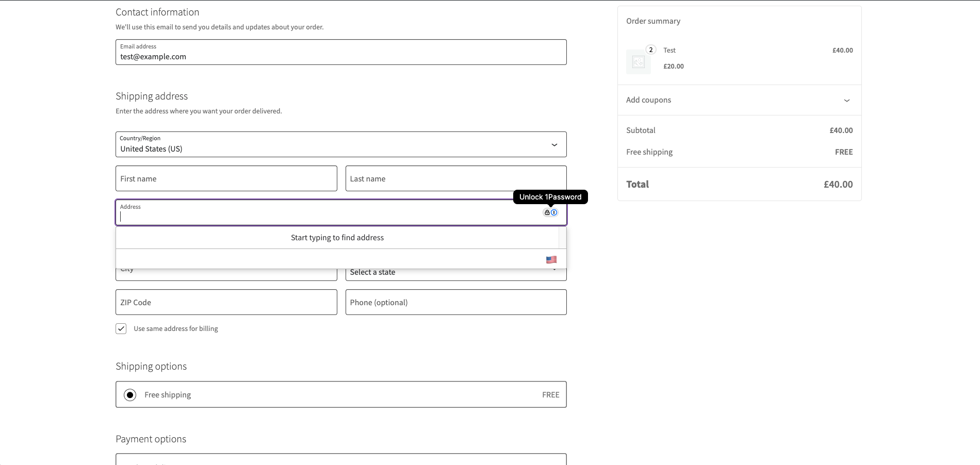Screen dimensions: 980x465
Task: Click the Last name field
Action: point(455,178)
